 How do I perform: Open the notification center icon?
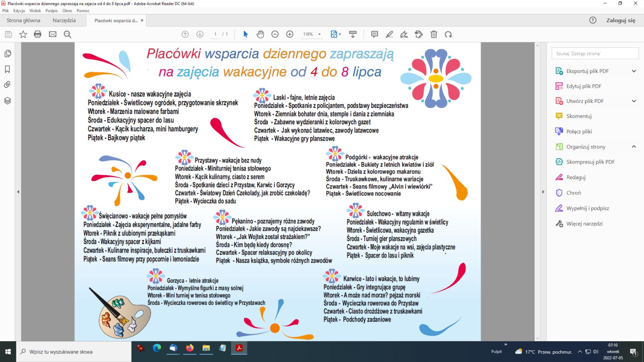click(633, 352)
